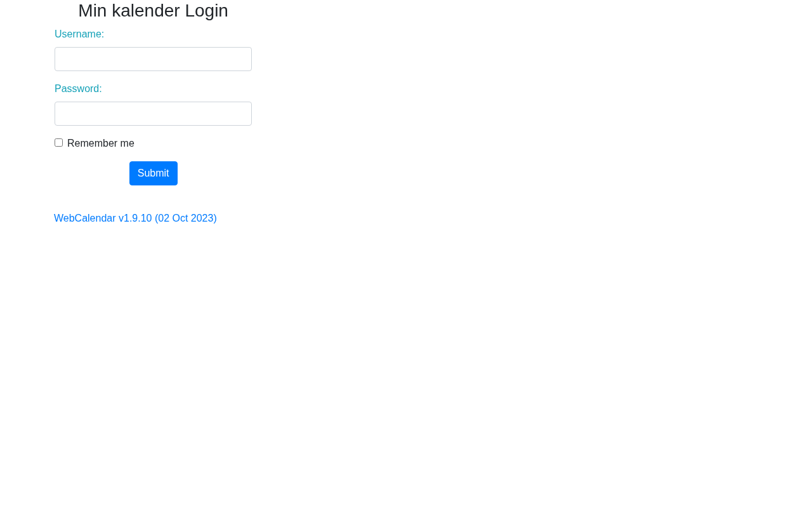Click the Submit button

coord(154,173)
